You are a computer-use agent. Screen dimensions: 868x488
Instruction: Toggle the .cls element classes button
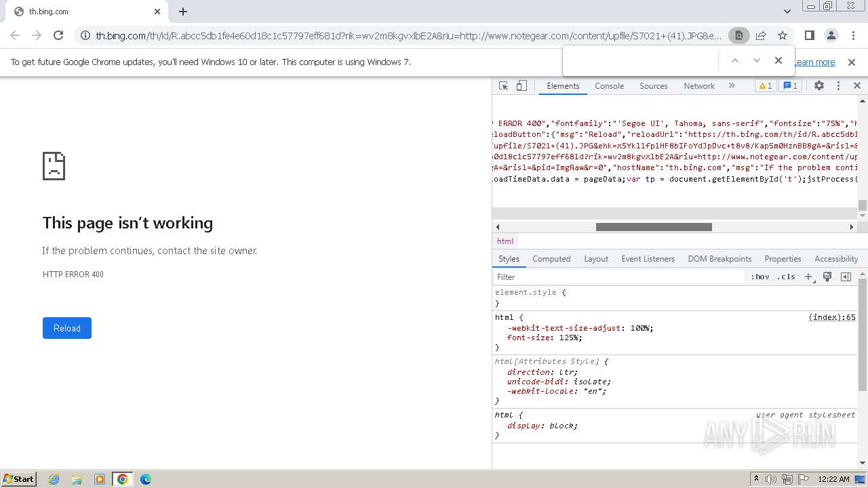click(786, 277)
